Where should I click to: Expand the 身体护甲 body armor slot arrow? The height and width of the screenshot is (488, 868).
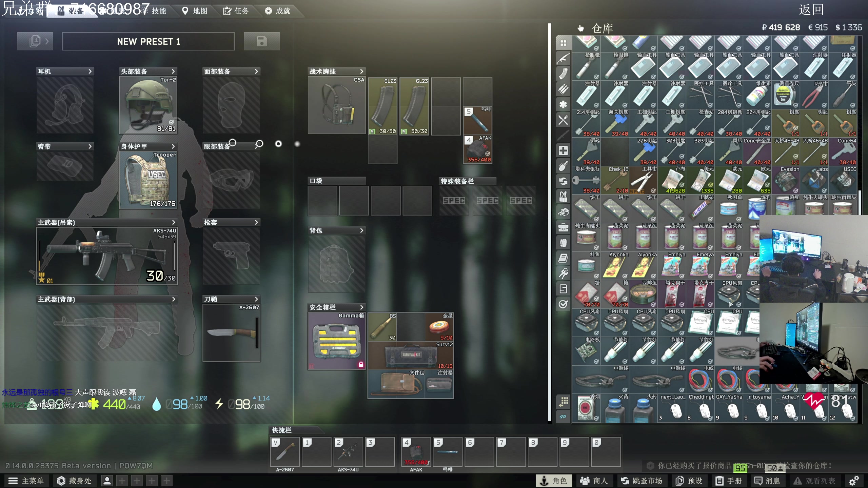[x=173, y=146]
